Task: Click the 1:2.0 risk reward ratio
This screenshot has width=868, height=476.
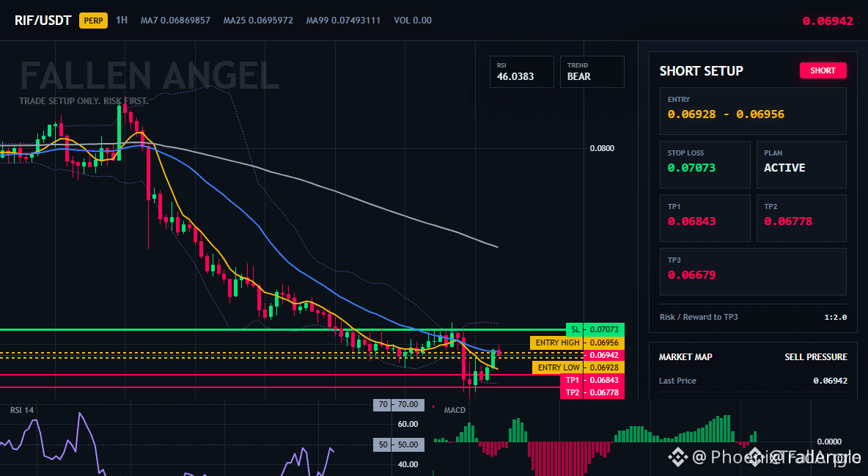Action: [835, 317]
